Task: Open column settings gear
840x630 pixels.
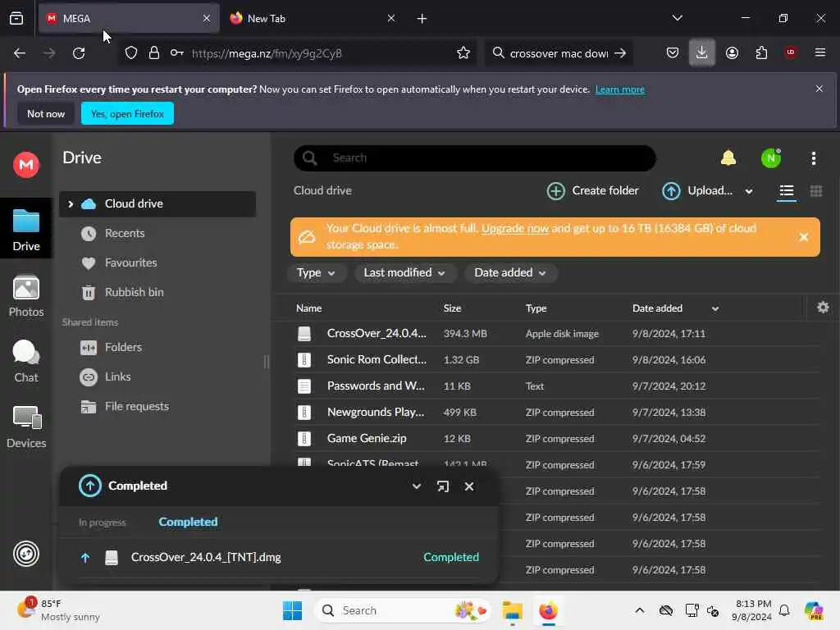Action: pos(823,308)
